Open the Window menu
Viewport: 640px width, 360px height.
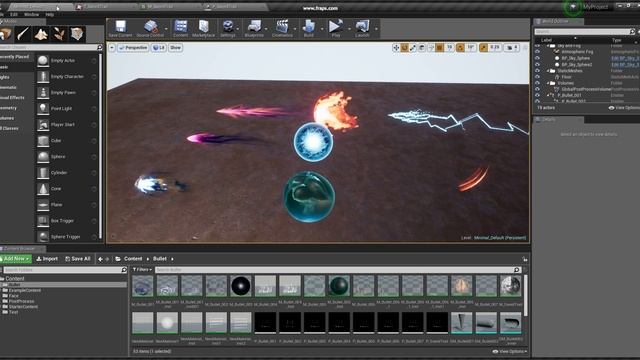pos(31,14)
